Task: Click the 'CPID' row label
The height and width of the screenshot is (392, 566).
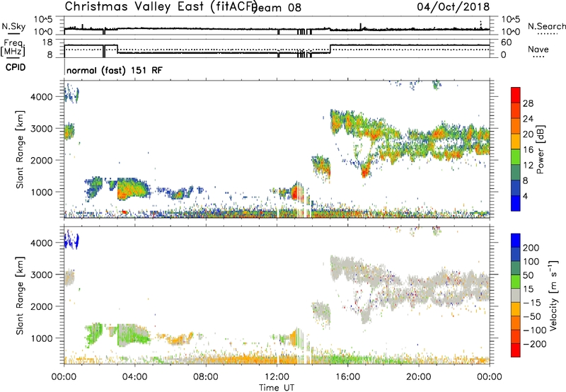Action: tap(16, 67)
